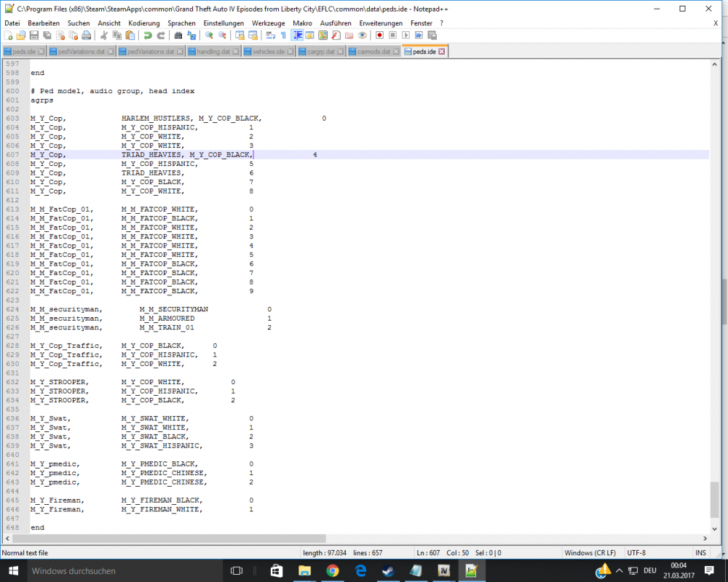This screenshot has height=582, width=728.
Task: Open Chrome from the taskbar
Action: pos(333,570)
